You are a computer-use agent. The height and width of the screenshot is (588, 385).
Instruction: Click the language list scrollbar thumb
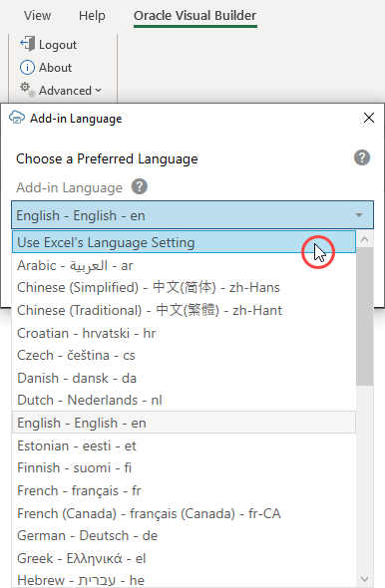point(364,316)
